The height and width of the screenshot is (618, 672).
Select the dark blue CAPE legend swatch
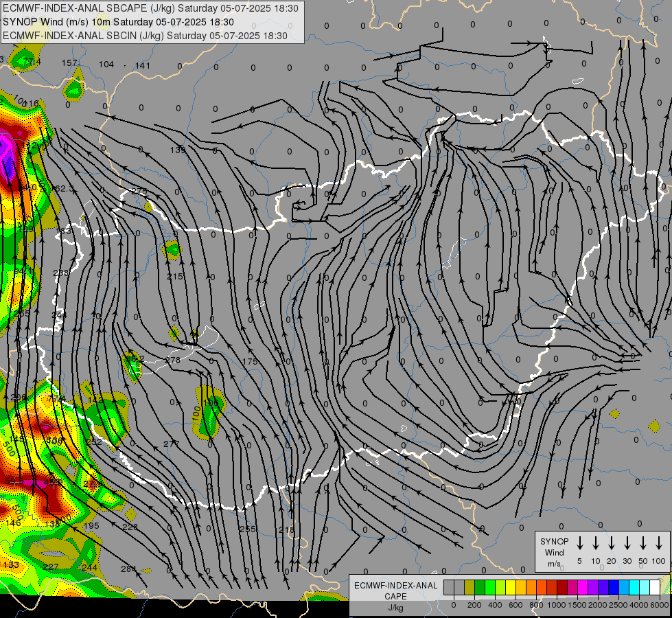[x=613, y=588]
